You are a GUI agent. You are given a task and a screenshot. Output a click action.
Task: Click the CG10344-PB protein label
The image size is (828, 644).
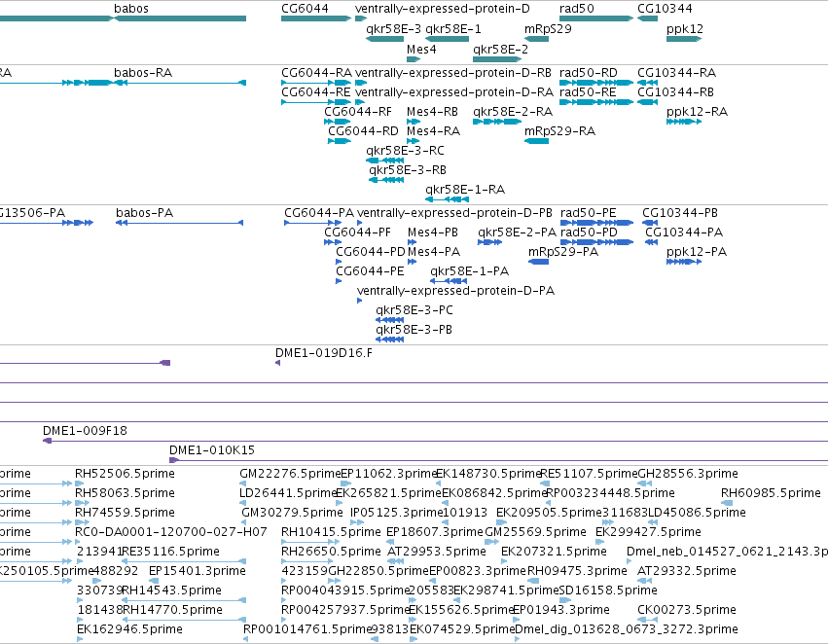point(680,213)
